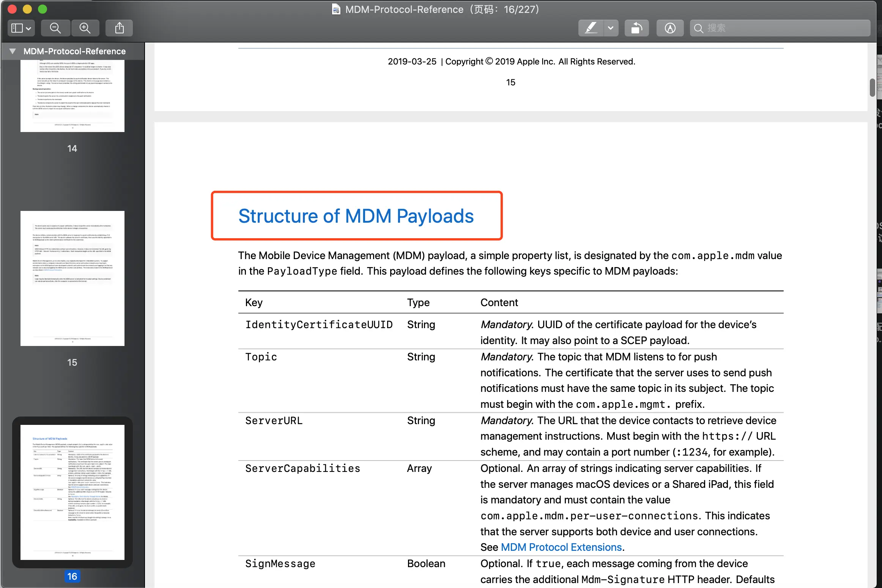Click the PDF document icon in title
This screenshot has width=882, height=588.
point(336,9)
